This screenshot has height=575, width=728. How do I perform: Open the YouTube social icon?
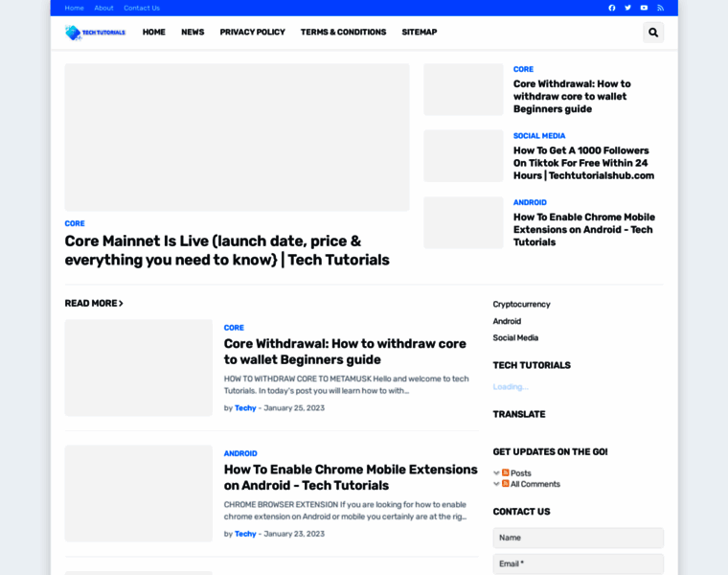(644, 8)
